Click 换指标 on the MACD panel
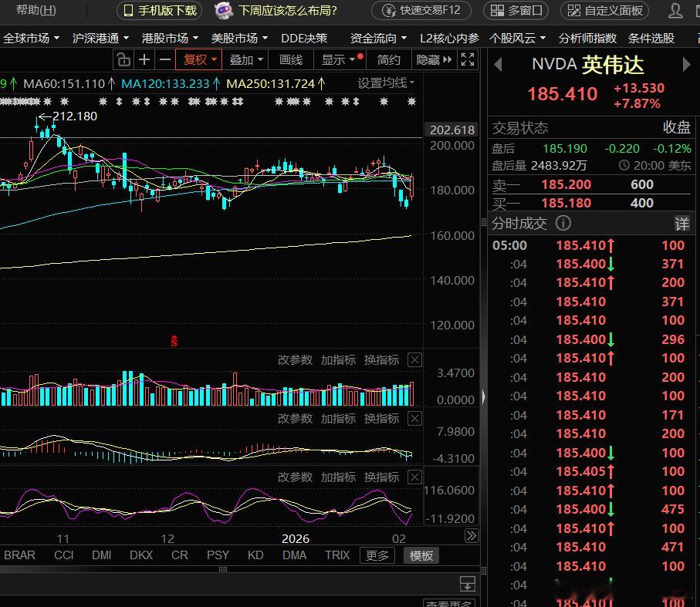This screenshot has height=607, width=700. (x=381, y=418)
